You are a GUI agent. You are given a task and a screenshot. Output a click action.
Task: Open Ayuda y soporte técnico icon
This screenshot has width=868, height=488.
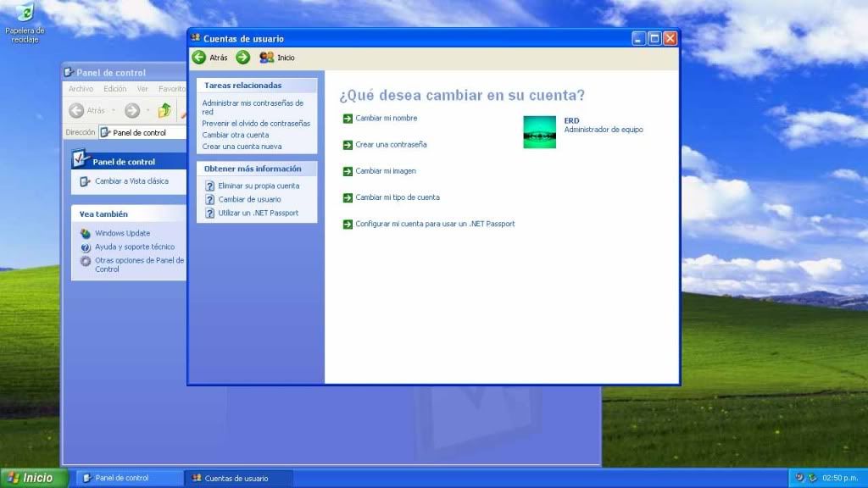click(86, 247)
